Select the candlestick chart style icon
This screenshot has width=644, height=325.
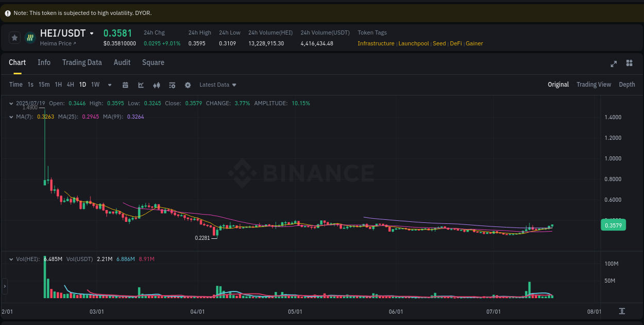(157, 85)
